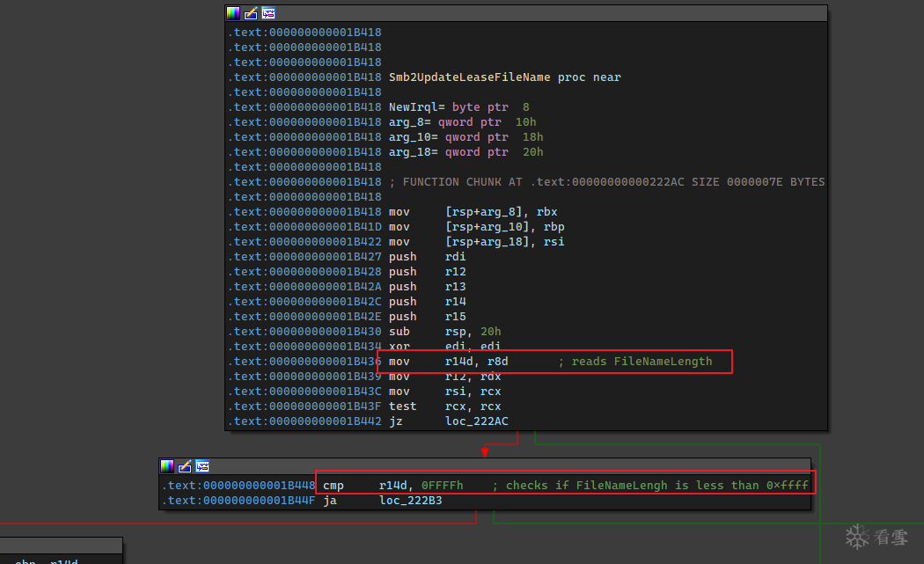The height and width of the screenshot is (564, 924).
Task: Select the push r12 instruction
Action: tap(427, 272)
